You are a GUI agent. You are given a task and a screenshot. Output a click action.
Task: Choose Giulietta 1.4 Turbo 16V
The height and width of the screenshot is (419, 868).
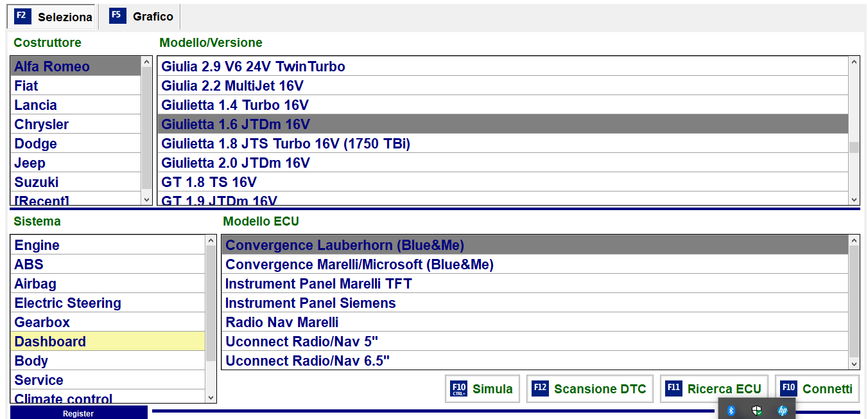pyautogui.click(x=503, y=105)
